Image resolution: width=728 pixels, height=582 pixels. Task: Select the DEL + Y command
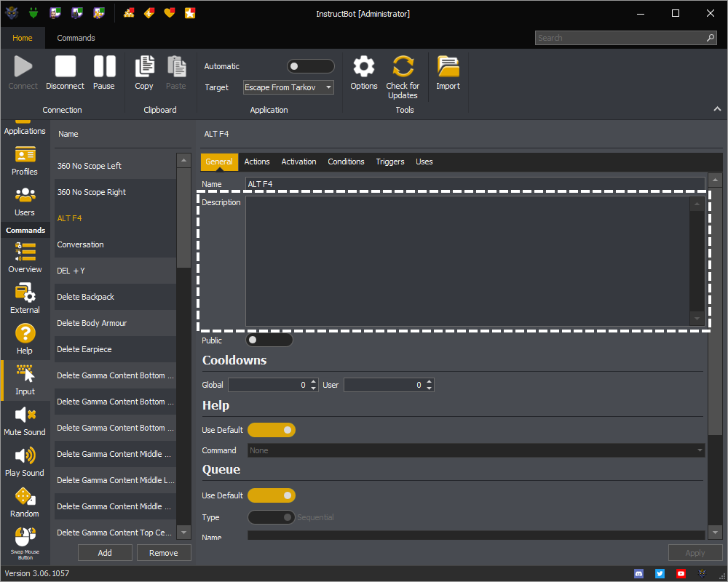[115, 271]
